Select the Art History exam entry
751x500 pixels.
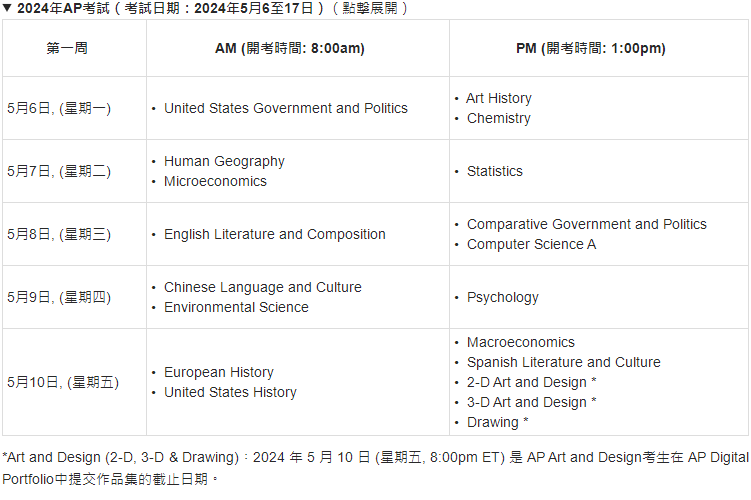click(x=499, y=98)
